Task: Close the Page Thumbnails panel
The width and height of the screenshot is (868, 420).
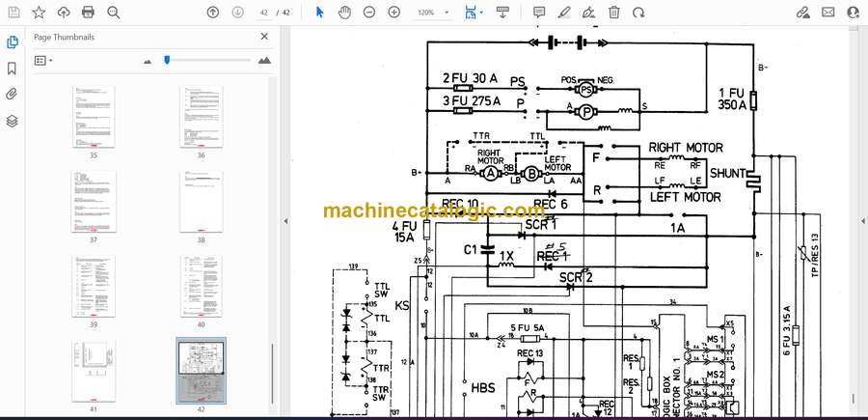Action: (x=264, y=37)
